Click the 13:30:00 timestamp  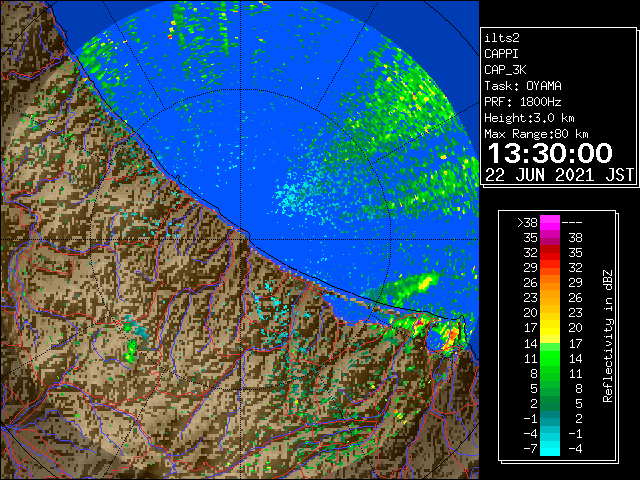click(550, 153)
